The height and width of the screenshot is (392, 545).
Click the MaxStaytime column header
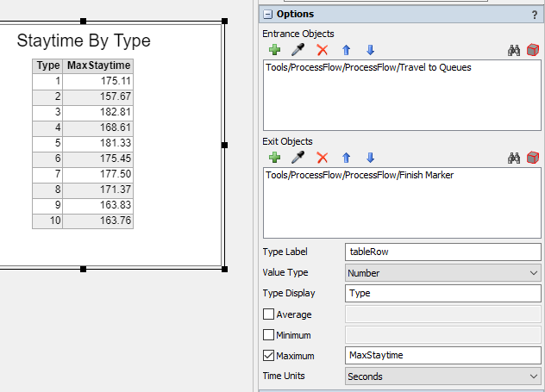pyautogui.click(x=98, y=65)
